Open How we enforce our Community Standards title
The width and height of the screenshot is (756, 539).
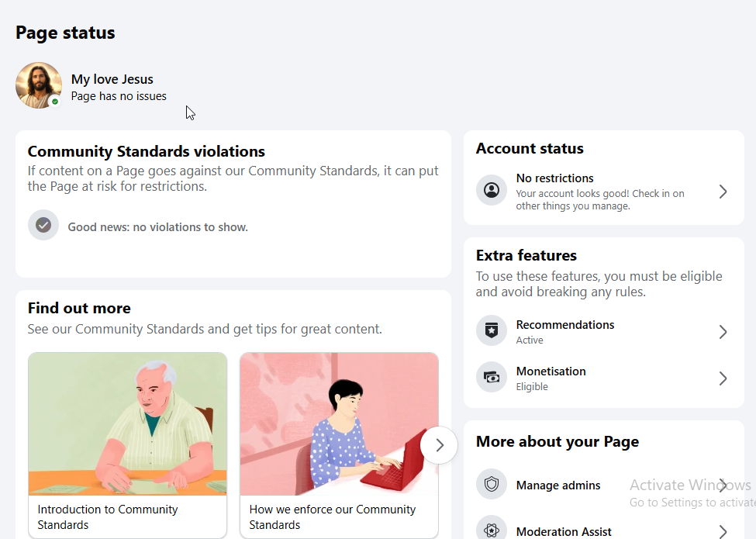click(x=332, y=517)
